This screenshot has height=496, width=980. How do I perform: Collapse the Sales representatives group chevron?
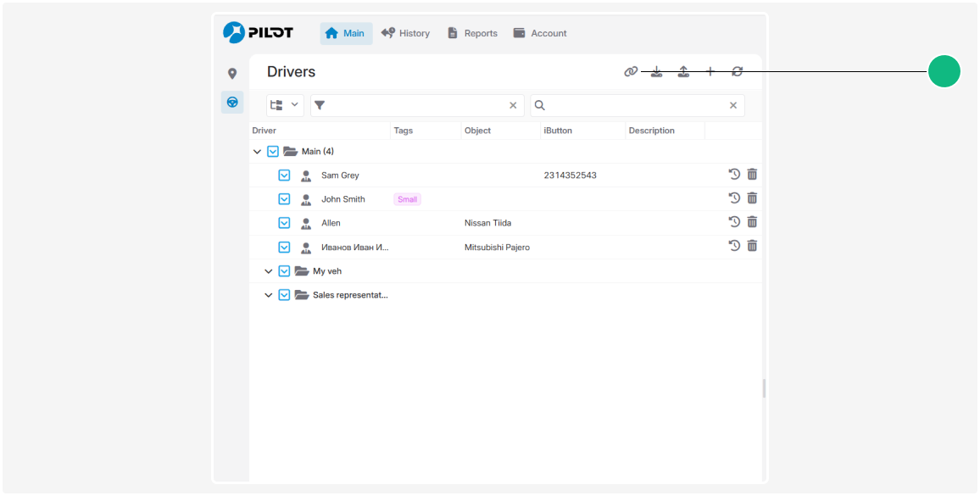pyautogui.click(x=269, y=295)
